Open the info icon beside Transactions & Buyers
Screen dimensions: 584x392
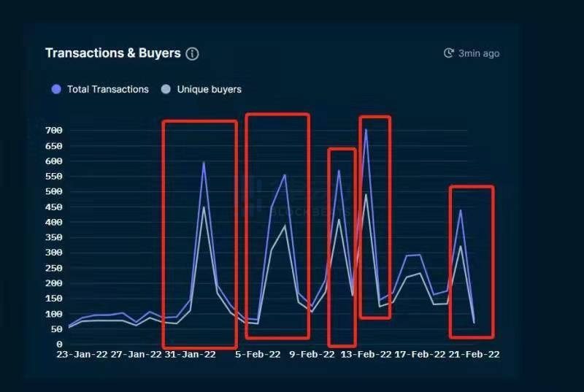point(192,53)
